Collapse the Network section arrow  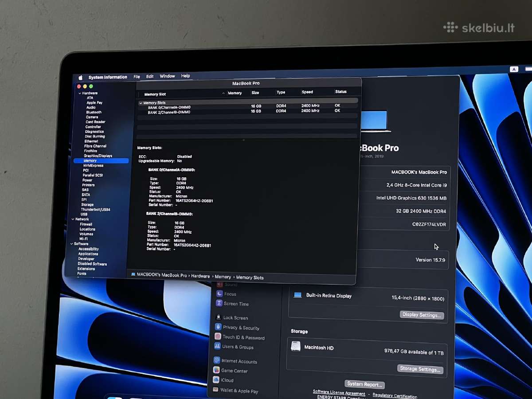click(x=73, y=219)
